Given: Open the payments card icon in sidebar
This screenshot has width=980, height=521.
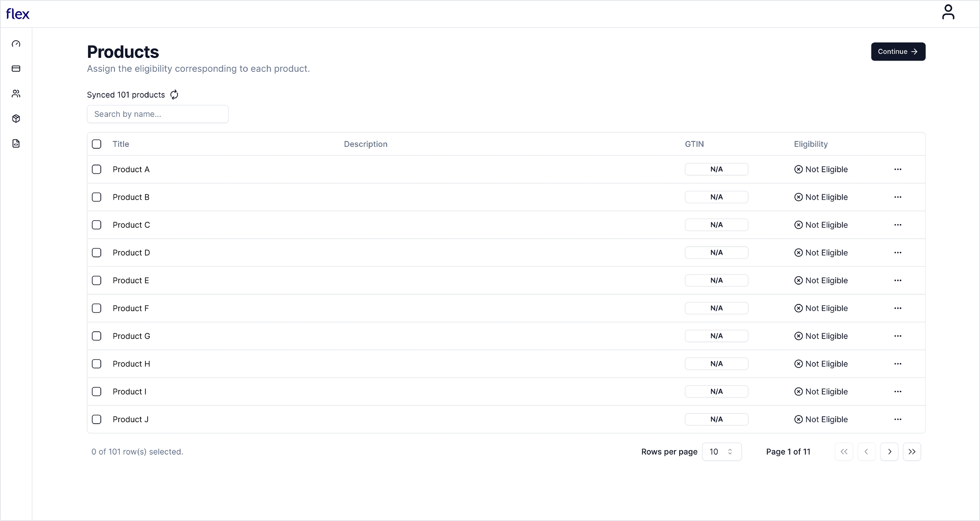Looking at the screenshot, I should 16,69.
